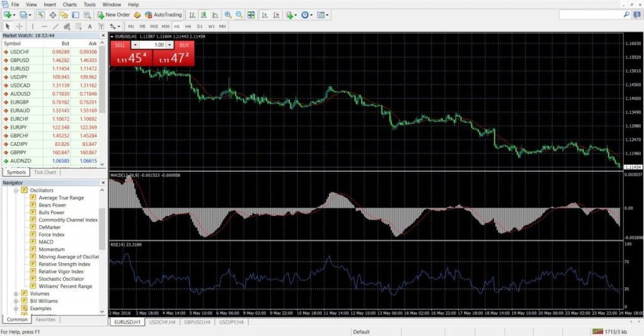Select EURUSD row in Market Watch
The height and width of the screenshot is (336, 644).
pos(50,69)
